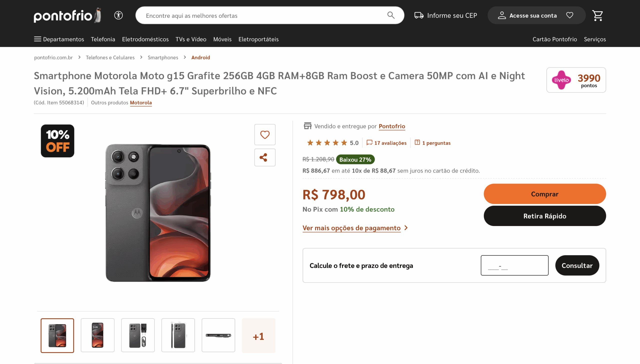Click the orange Comprar button

tap(545, 194)
